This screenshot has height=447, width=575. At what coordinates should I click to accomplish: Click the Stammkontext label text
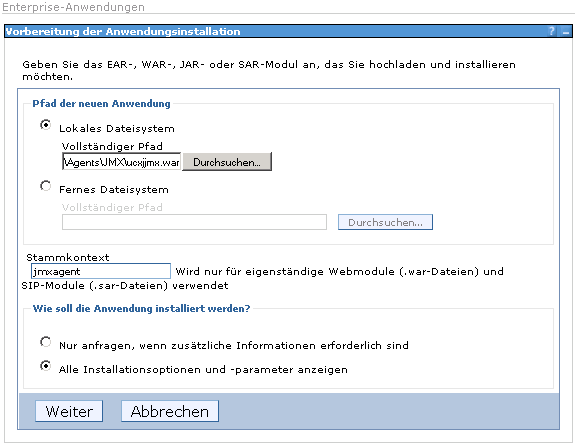pos(68,257)
